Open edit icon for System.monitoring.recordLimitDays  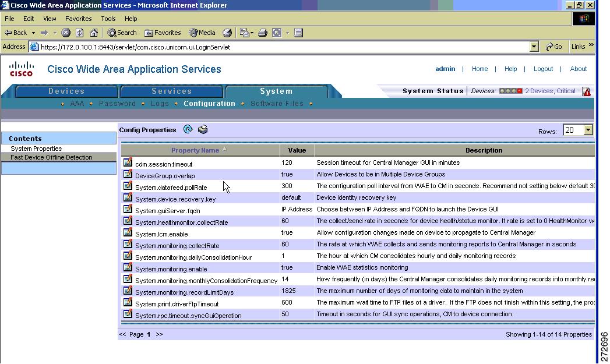pos(128,291)
